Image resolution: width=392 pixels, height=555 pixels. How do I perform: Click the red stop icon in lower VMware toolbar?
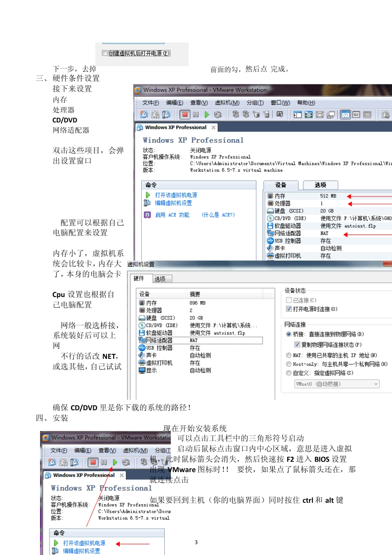point(93,462)
